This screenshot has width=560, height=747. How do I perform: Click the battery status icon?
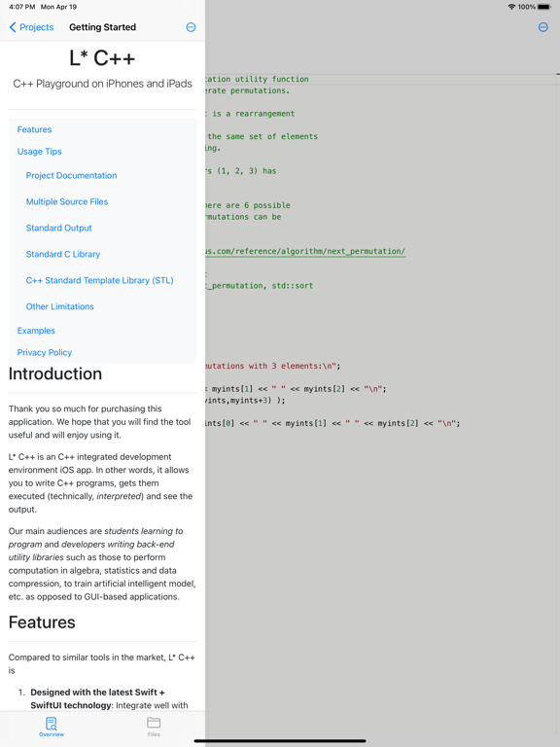544,7
